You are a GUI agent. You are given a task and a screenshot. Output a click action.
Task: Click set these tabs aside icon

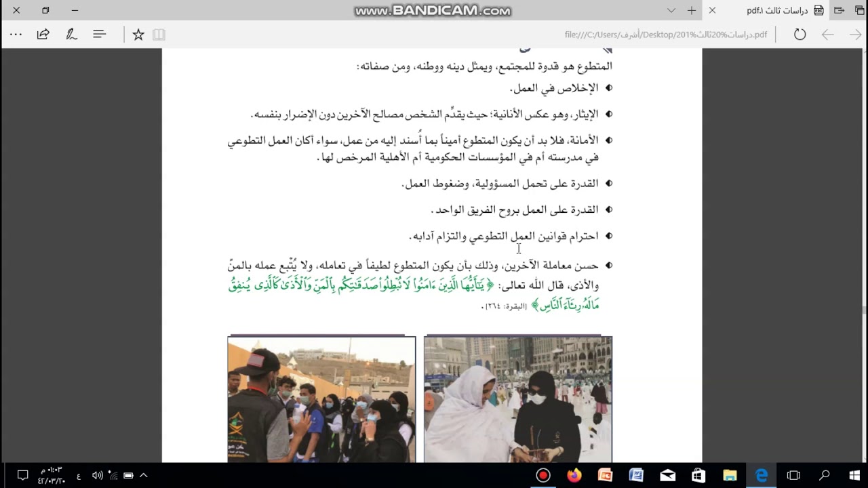click(x=839, y=10)
